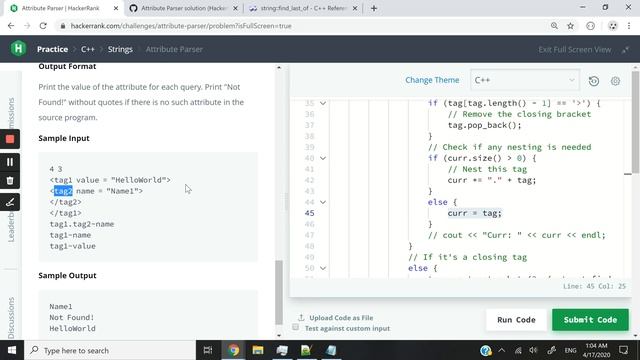This screenshot has height=360, width=640.
Task: Open the Submissions side tab
Action: pyautogui.click(x=11, y=113)
